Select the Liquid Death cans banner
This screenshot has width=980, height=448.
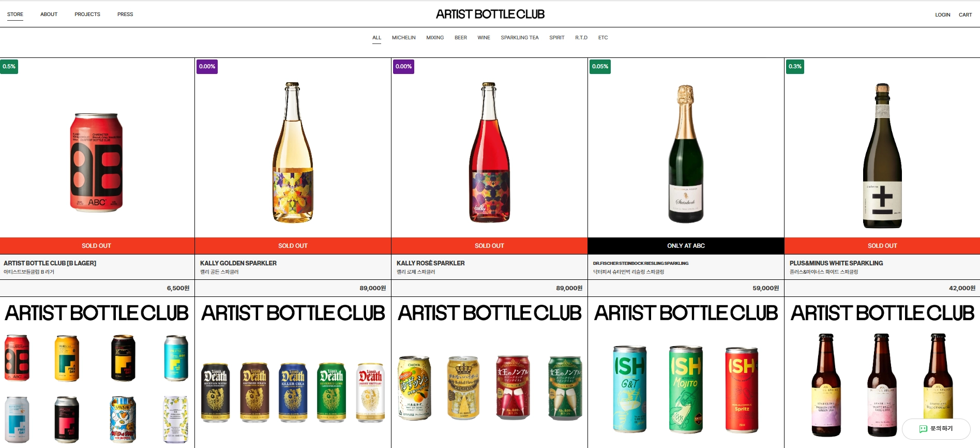click(x=293, y=372)
